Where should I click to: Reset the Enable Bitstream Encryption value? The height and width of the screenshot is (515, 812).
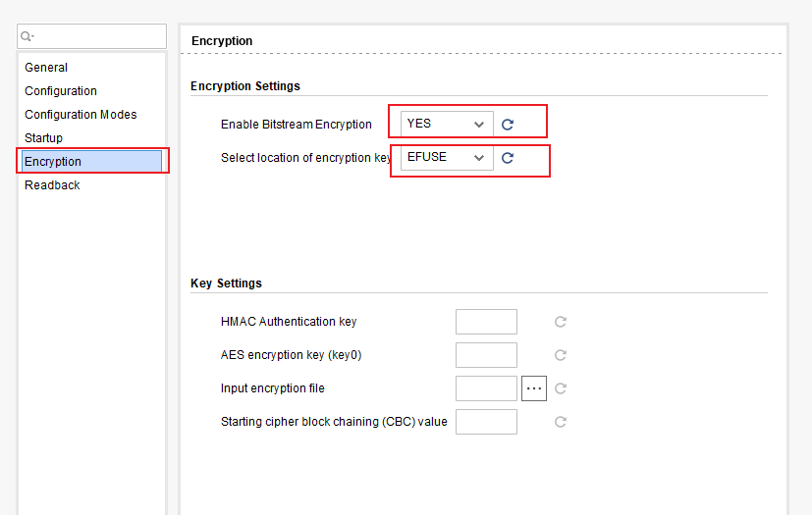tap(508, 125)
